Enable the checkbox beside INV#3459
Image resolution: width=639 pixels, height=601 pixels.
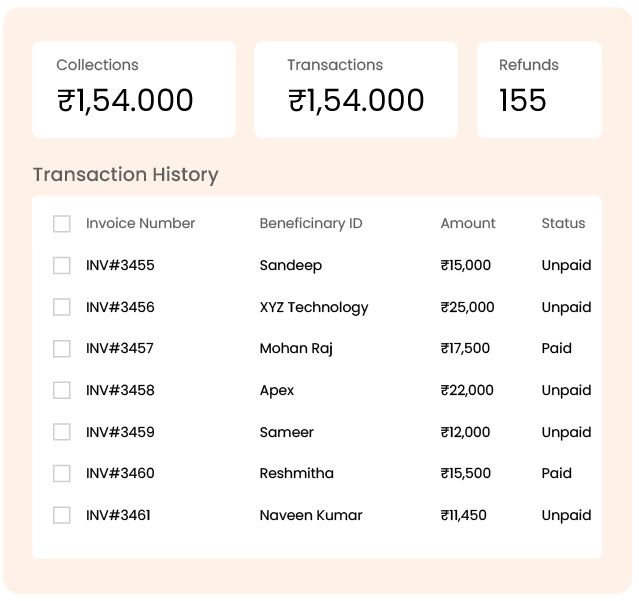point(62,432)
